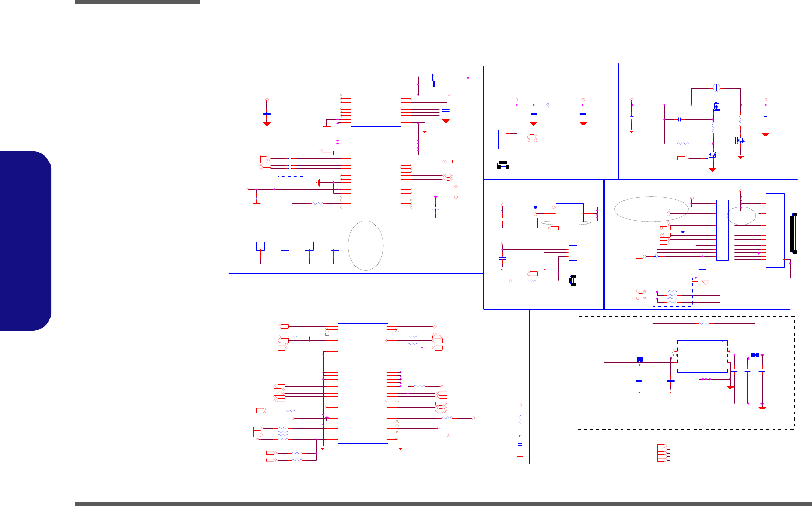Click the small dashed box around four resistors
812x506 pixels.
pyautogui.click(x=672, y=292)
